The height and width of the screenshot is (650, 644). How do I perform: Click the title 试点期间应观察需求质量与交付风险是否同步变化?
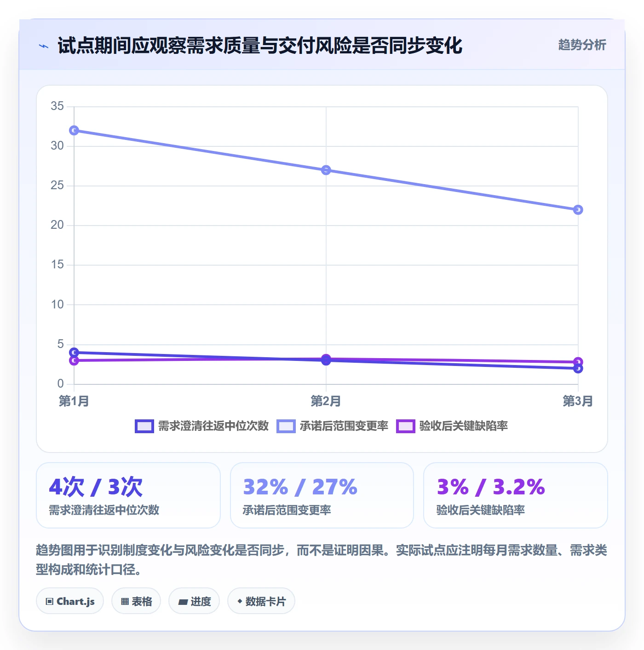260,46
